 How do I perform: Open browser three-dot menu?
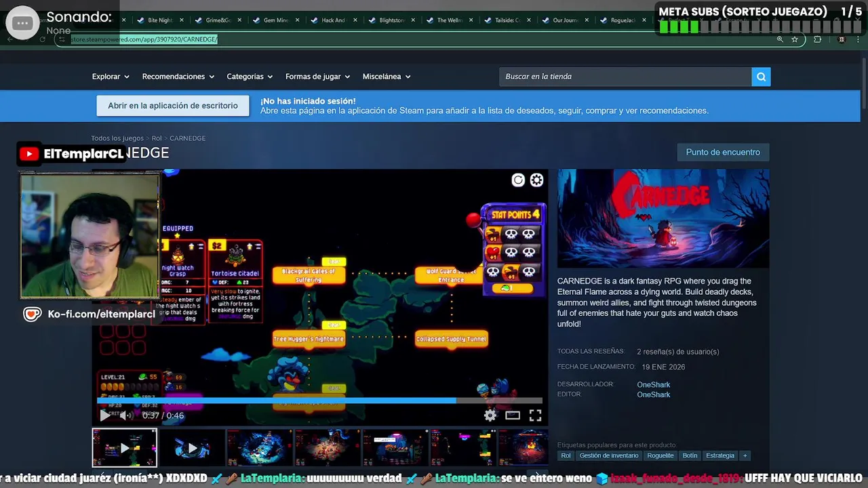(859, 39)
